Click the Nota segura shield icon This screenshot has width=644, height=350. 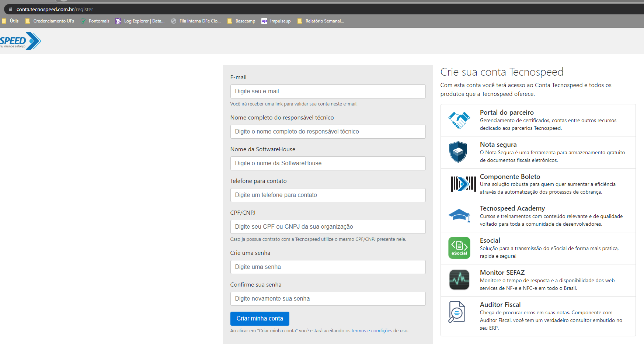coord(458,152)
